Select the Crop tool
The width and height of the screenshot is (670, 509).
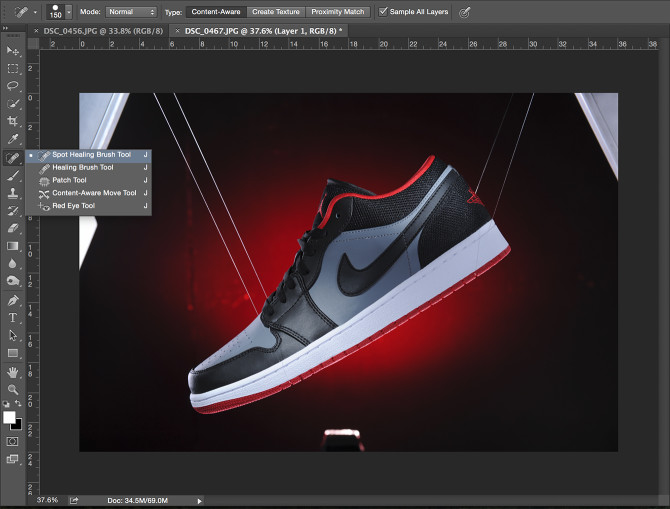13,121
